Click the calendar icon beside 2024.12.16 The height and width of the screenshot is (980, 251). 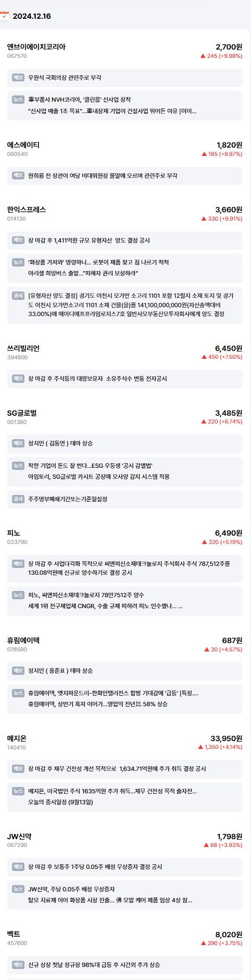4,16
